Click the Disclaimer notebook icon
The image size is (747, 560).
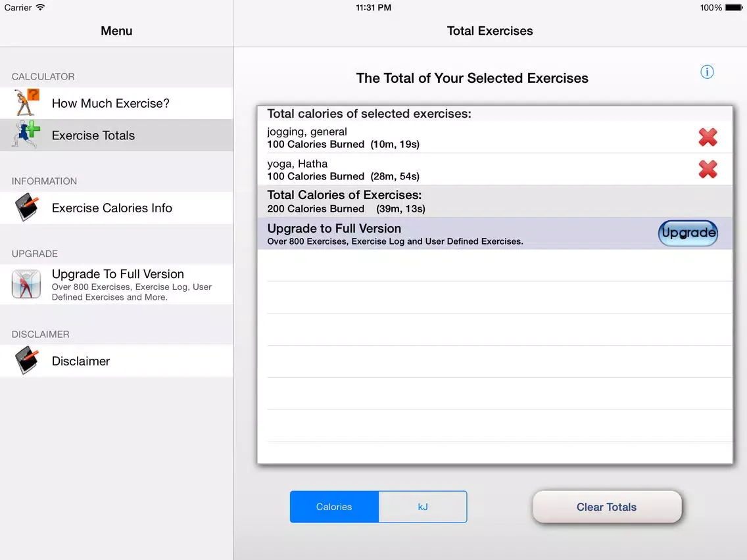point(26,361)
